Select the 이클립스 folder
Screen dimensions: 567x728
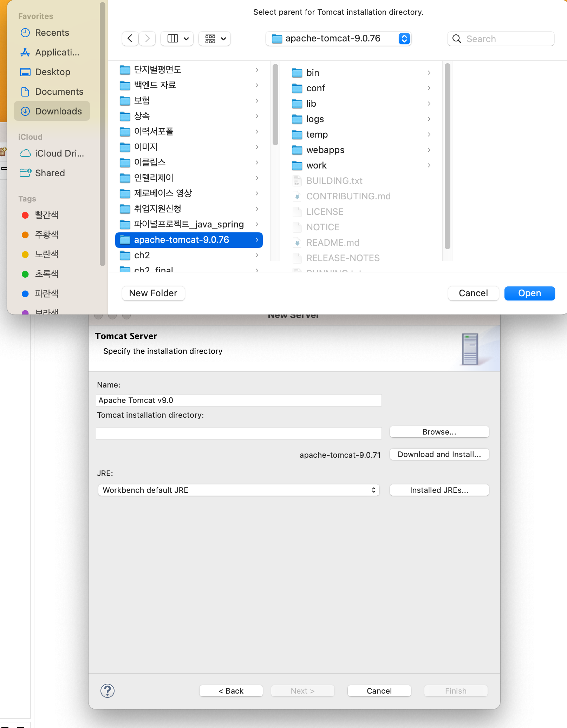pos(189,163)
